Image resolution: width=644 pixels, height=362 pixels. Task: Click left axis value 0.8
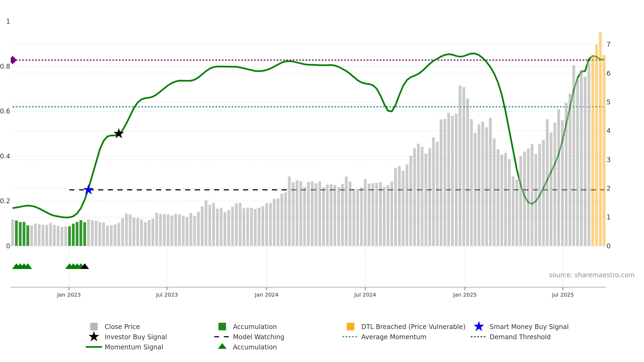pos(5,66)
